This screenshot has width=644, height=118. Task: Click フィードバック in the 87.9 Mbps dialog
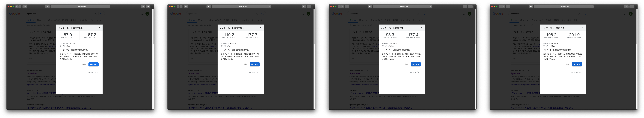tap(93, 72)
